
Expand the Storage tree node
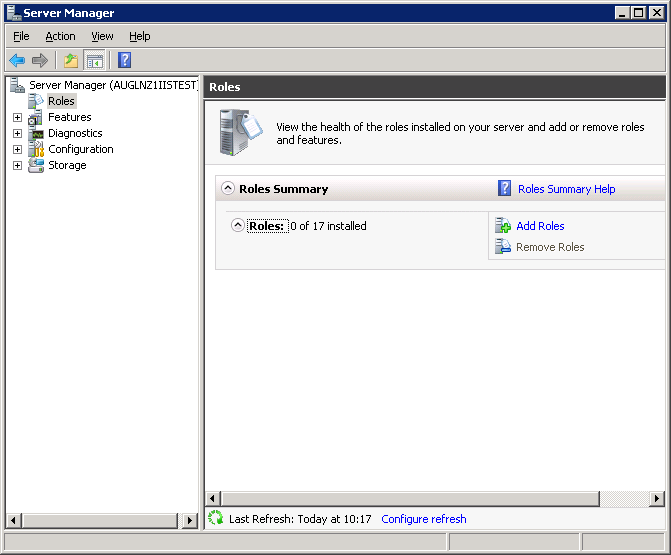(x=17, y=165)
